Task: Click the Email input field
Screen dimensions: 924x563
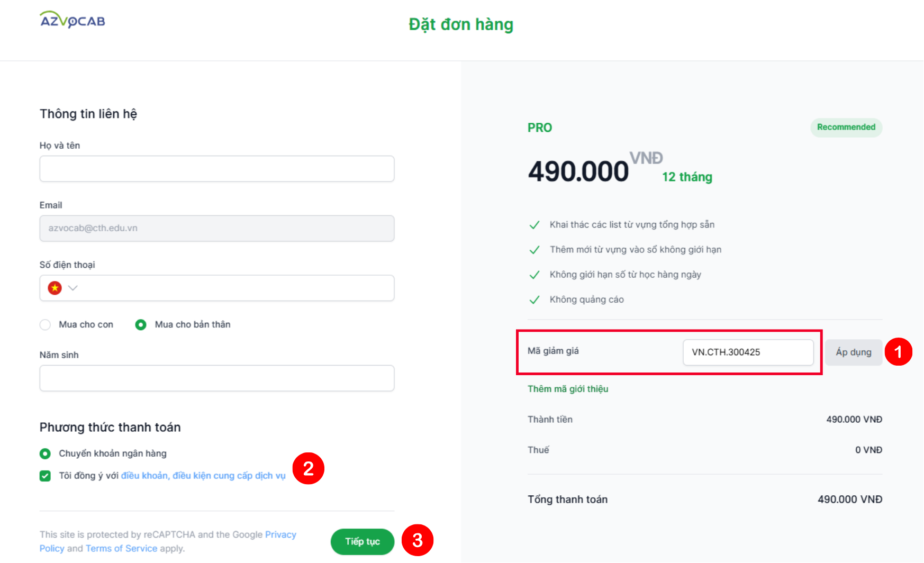Action: [x=216, y=229]
